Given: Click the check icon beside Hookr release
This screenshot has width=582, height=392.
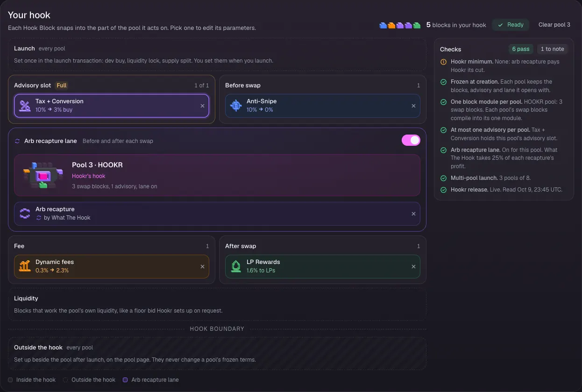Looking at the screenshot, I should coord(443,190).
